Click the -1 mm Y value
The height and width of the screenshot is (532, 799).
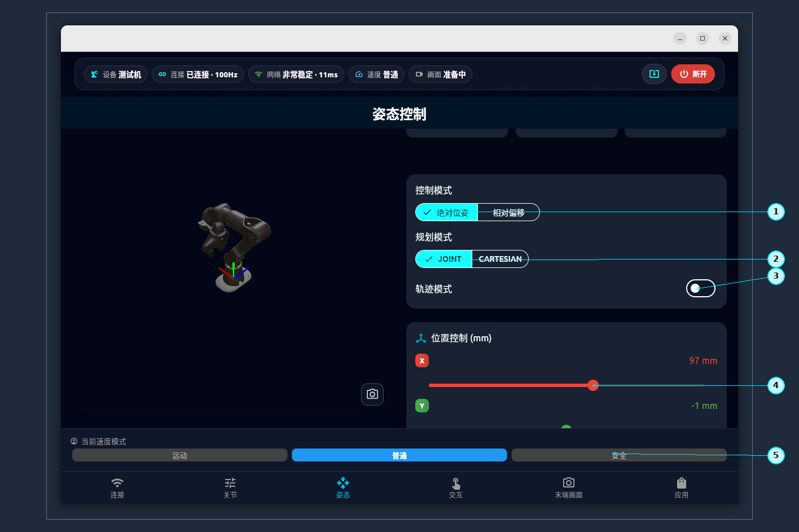[704, 406]
